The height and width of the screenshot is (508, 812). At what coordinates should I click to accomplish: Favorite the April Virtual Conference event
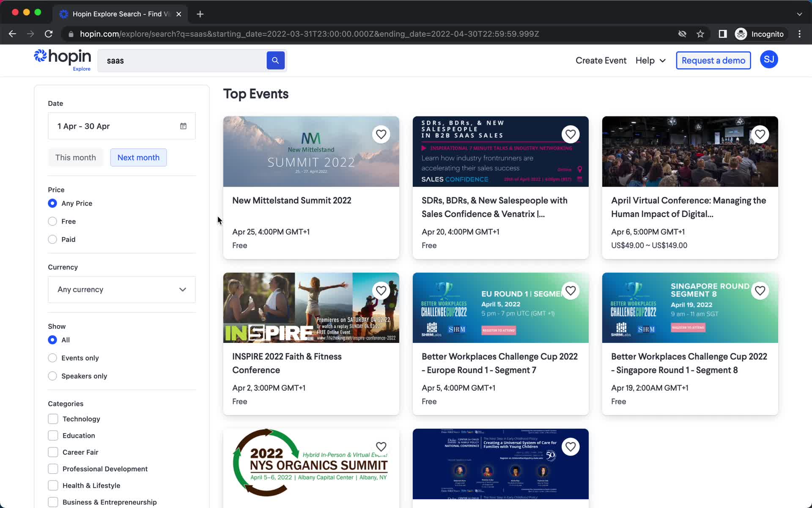[x=760, y=135]
